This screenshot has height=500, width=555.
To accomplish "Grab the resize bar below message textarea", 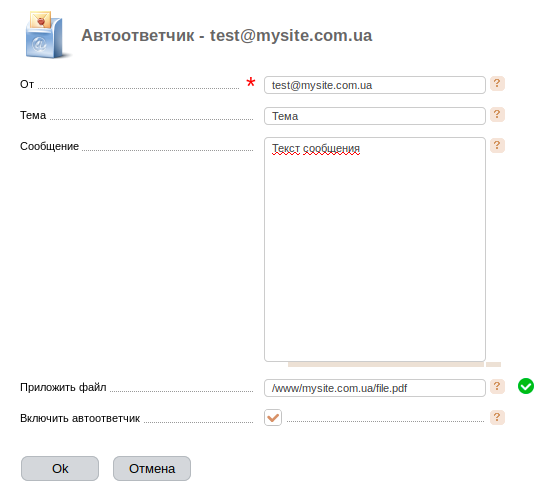I will [x=386, y=364].
